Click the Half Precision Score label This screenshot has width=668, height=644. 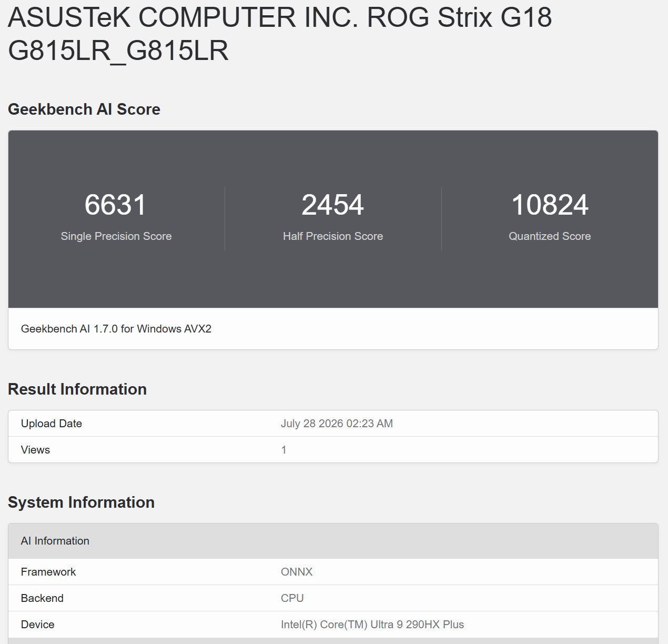point(333,236)
